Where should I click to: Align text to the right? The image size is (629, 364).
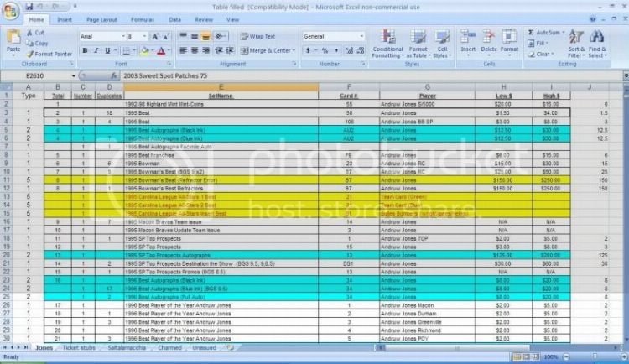(x=205, y=50)
